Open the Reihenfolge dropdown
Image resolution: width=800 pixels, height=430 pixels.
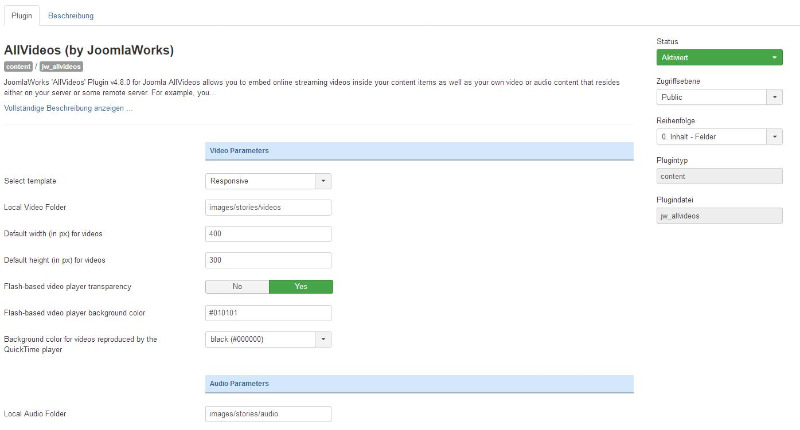(x=719, y=137)
